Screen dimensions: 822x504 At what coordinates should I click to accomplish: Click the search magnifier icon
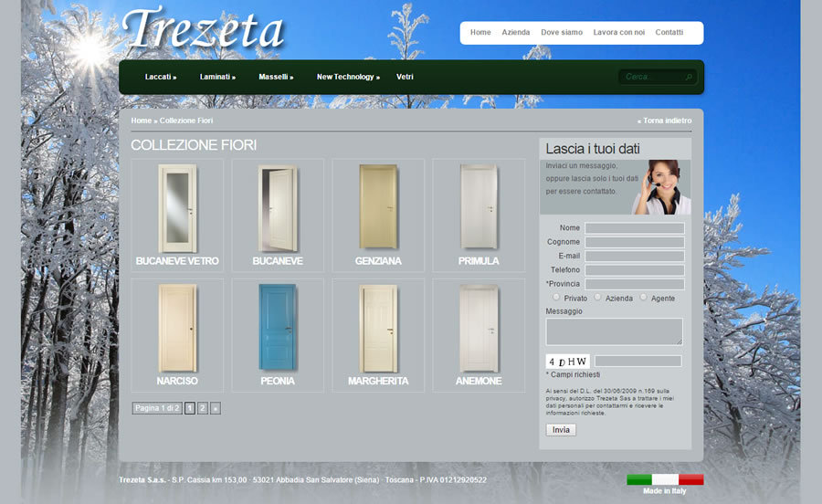[690, 78]
